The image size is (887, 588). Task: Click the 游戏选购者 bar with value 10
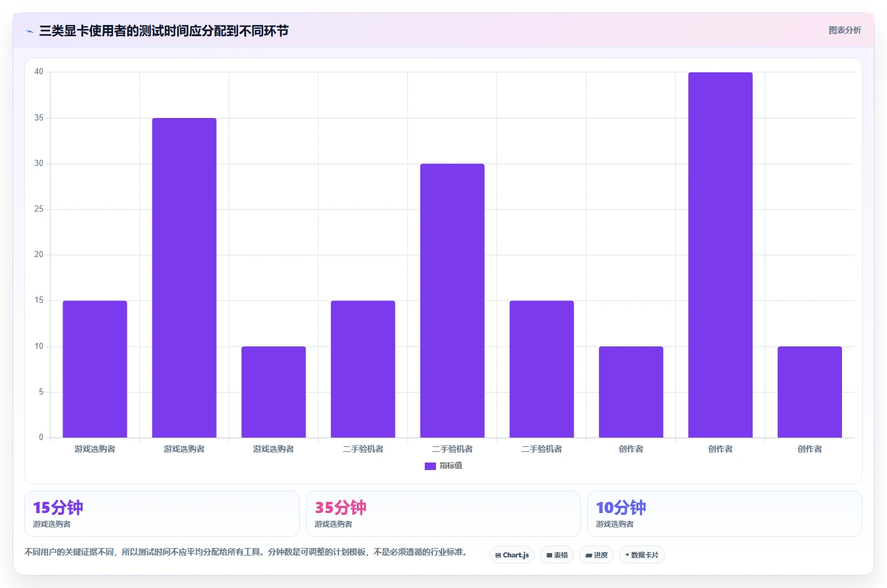[x=274, y=392]
